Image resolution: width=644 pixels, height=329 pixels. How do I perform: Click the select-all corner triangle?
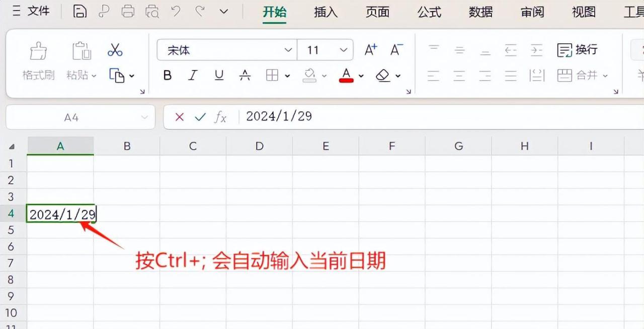(12, 147)
